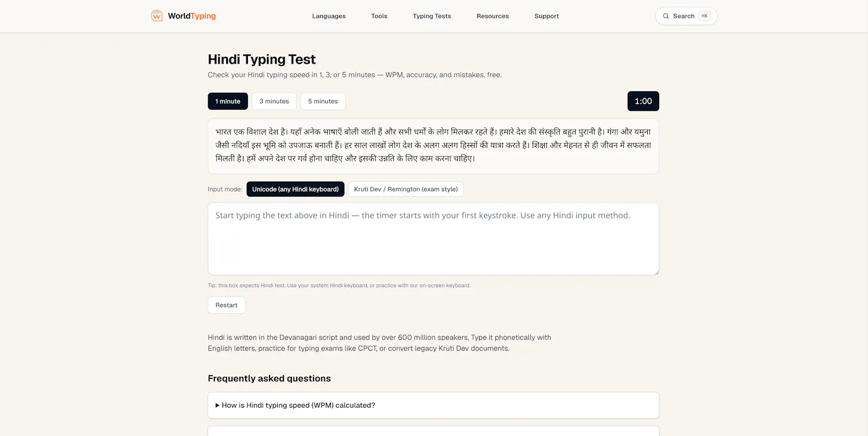
Task: Open the Support menu
Action: click(546, 16)
